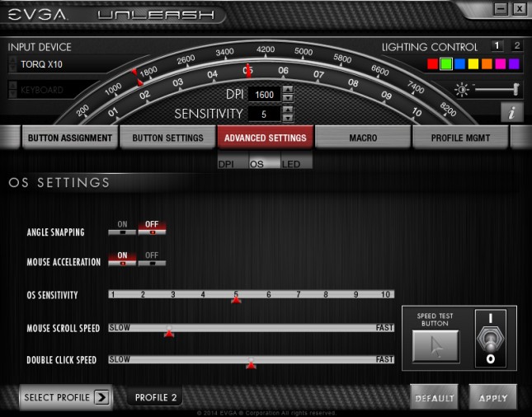
Task: Pick the purple lighting color
Action: [514, 63]
